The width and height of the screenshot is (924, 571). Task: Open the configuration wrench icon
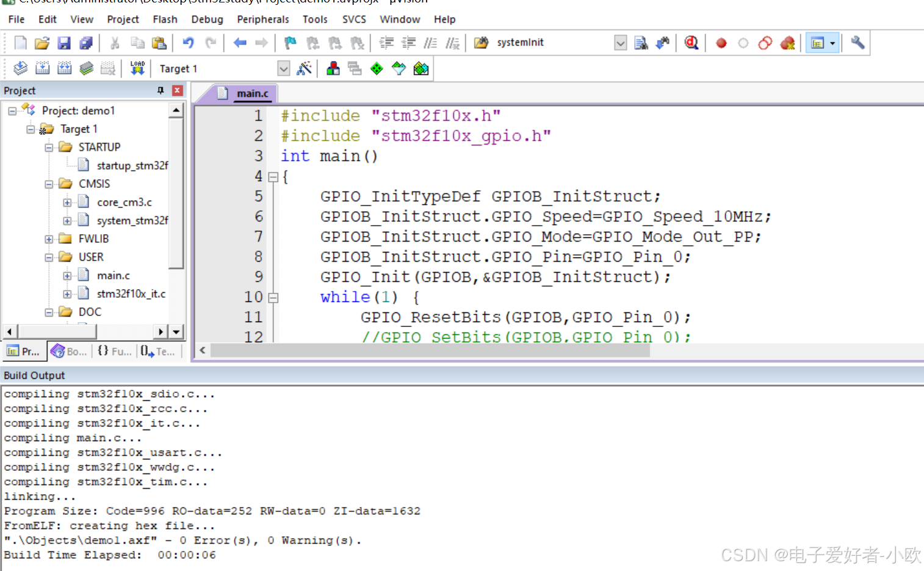(857, 43)
